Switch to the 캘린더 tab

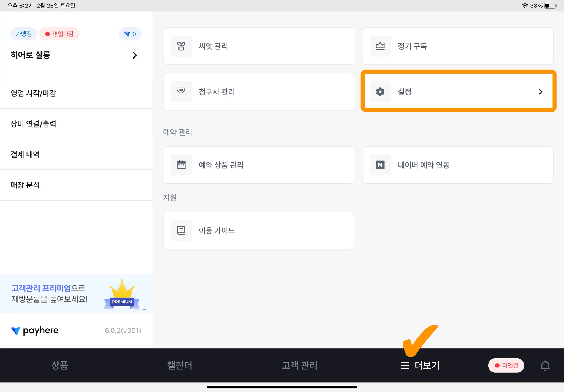pos(180,366)
